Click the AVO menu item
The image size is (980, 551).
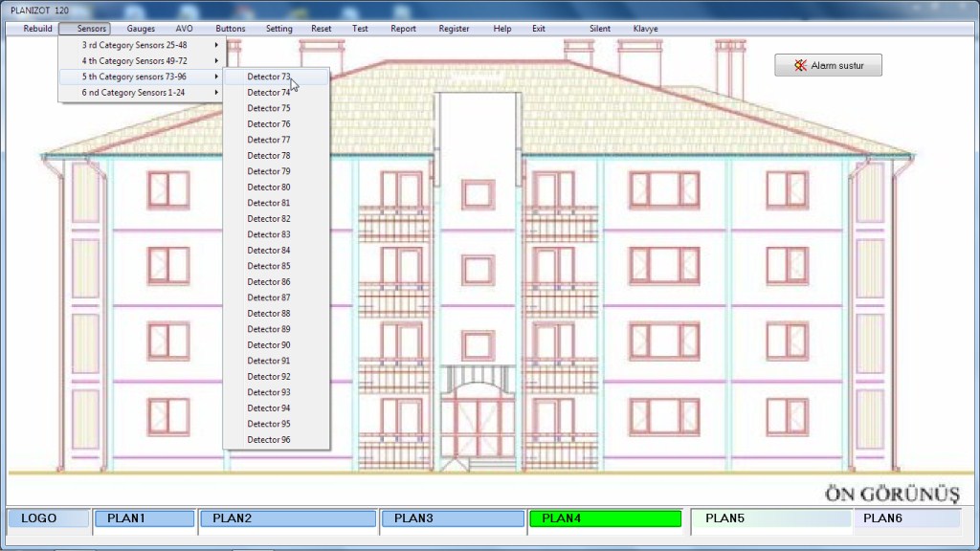[x=184, y=29]
